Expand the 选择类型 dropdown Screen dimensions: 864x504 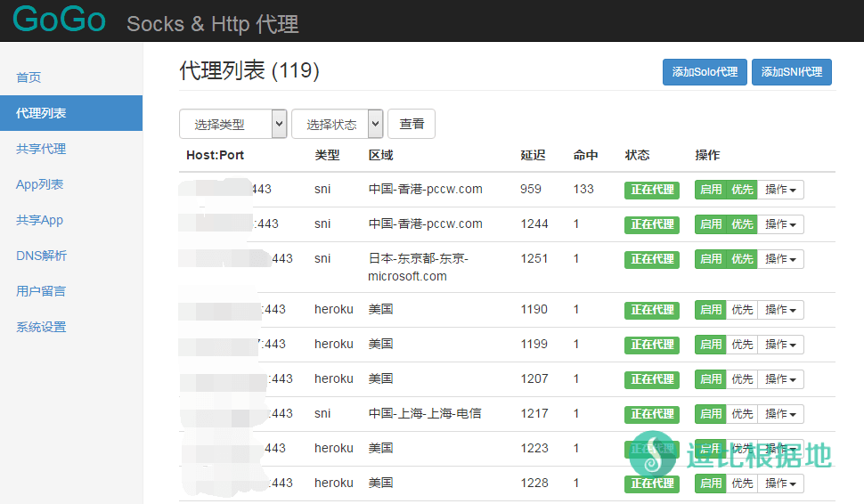(x=233, y=125)
